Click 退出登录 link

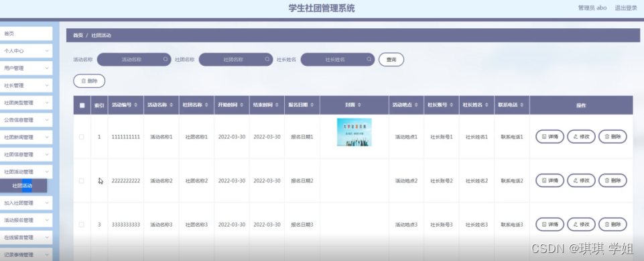[x=626, y=8]
